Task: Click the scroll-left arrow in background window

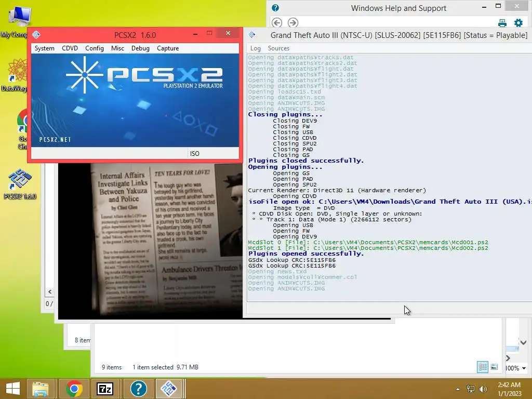Action: tap(50, 292)
